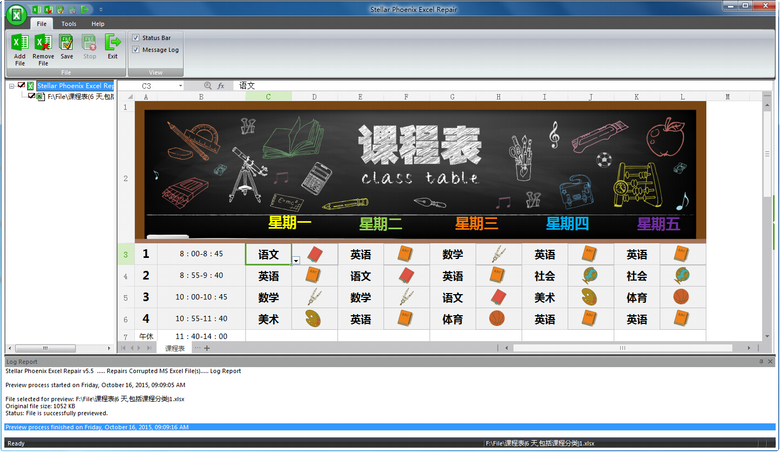Uncheck the Message Log checkbox
Screen dimensions: 780x452
pos(136,49)
